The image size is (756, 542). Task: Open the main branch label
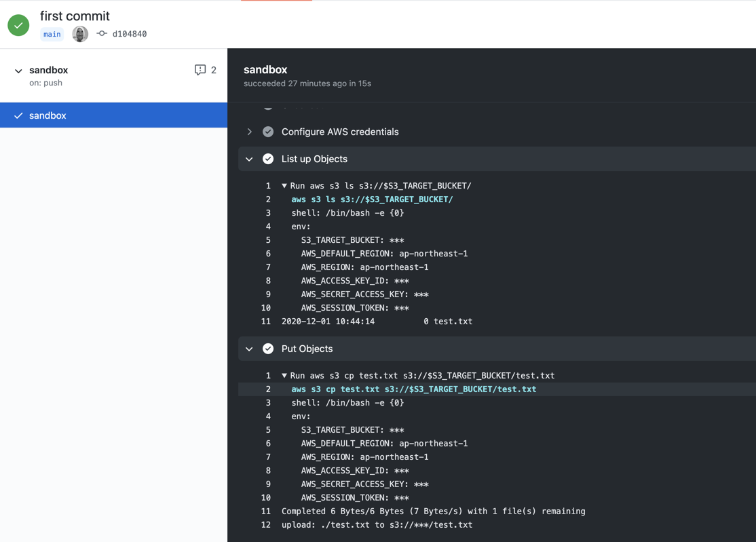tap(52, 34)
